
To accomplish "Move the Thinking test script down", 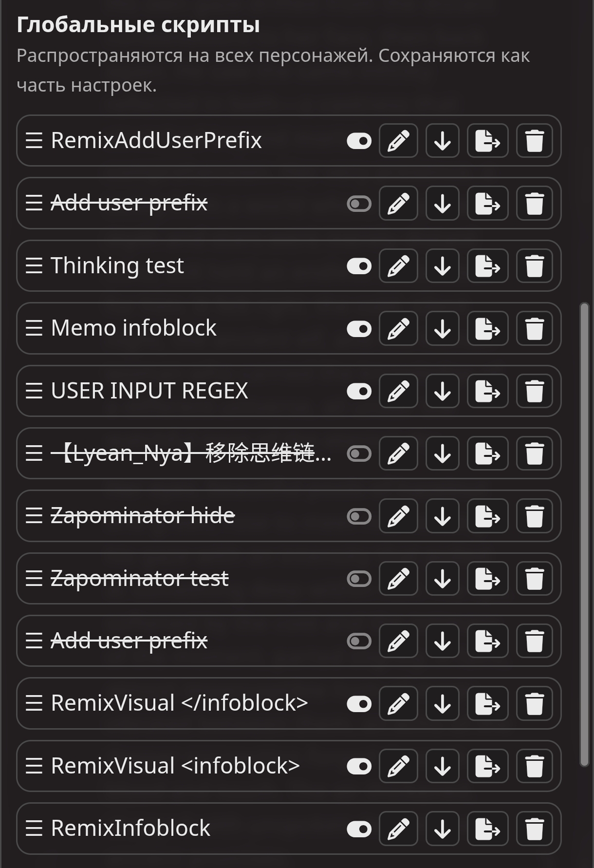I will click(442, 266).
